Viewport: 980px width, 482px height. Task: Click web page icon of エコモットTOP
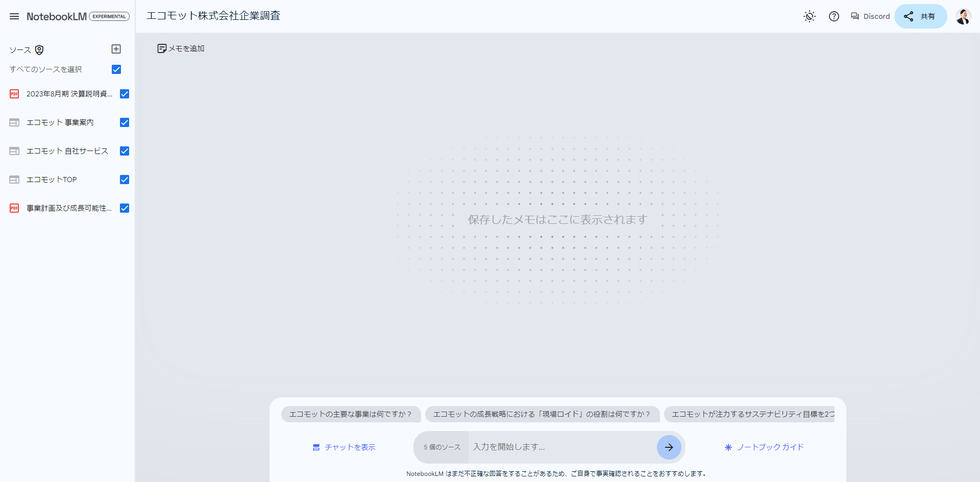[14, 180]
